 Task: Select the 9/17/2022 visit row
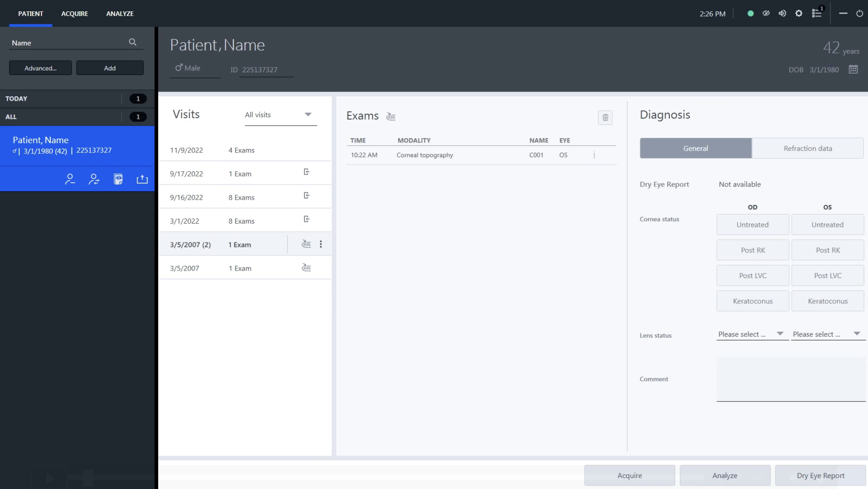[x=244, y=173]
